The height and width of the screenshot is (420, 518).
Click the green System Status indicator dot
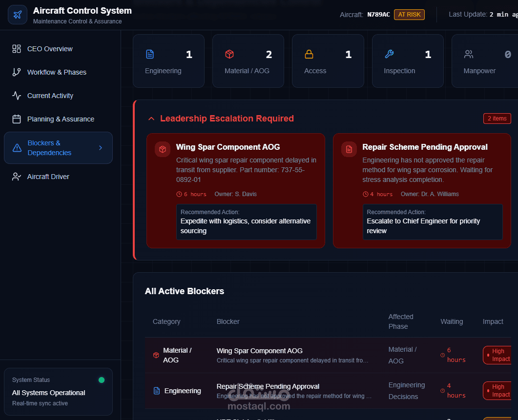(102, 380)
